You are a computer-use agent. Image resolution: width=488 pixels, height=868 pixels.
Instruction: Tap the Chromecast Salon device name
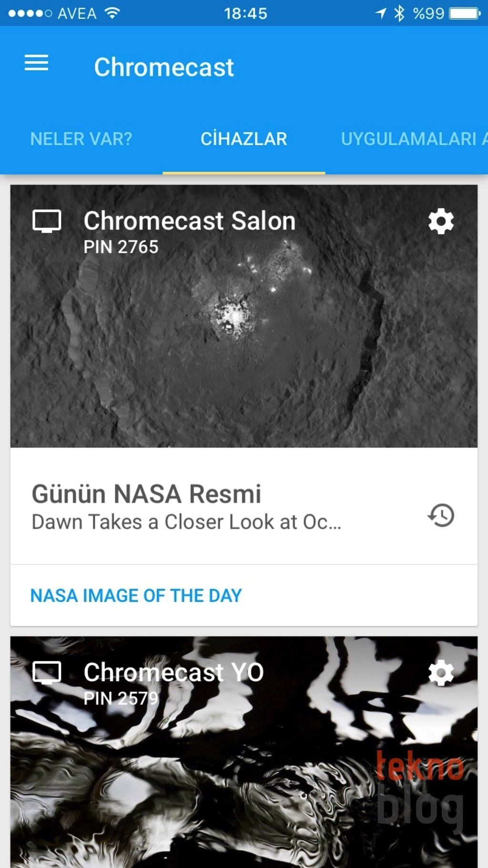point(189,221)
